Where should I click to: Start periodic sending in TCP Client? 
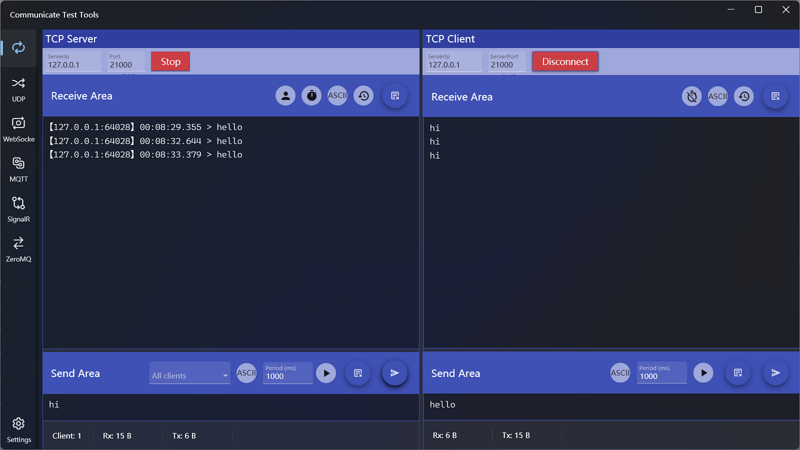pyautogui.click(x=703, y=373)
